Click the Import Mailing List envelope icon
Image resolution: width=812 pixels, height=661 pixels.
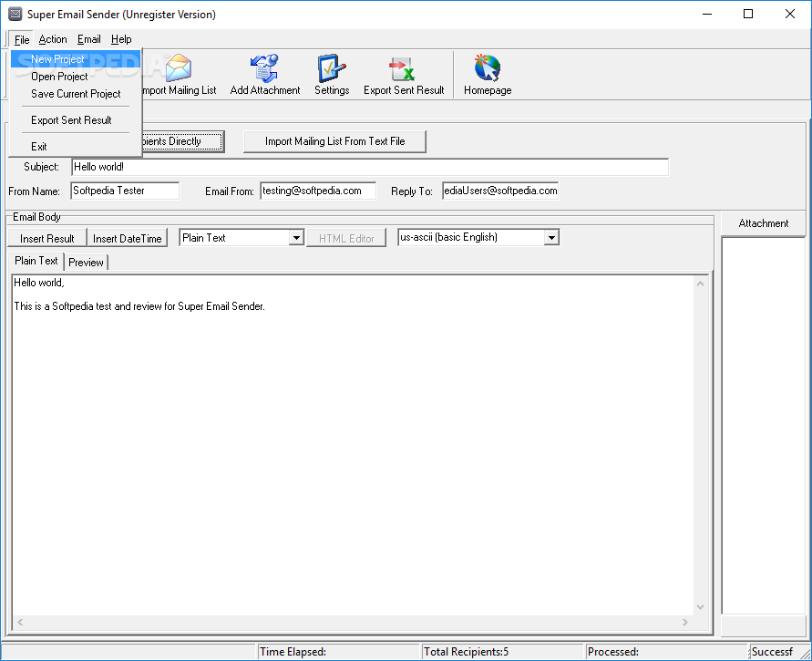pyautogui.click(x=180, y=67)
